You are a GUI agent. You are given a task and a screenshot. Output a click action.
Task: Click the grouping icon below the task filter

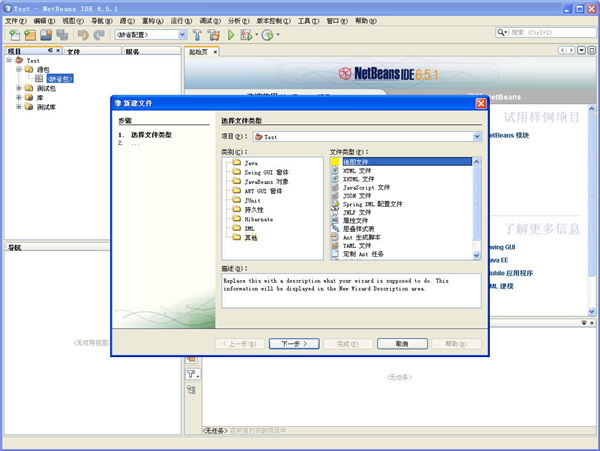tap(191, 389)
